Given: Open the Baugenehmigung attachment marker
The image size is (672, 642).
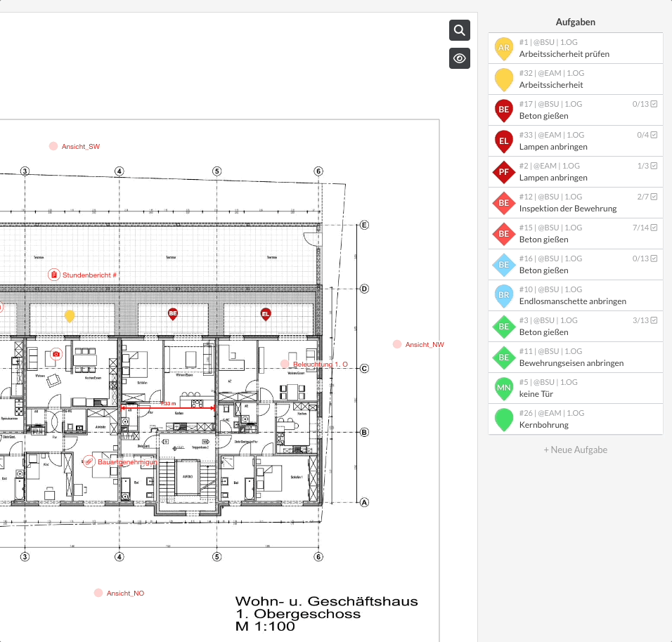Looking at the screenshot, I should click(x=89, y=461).
